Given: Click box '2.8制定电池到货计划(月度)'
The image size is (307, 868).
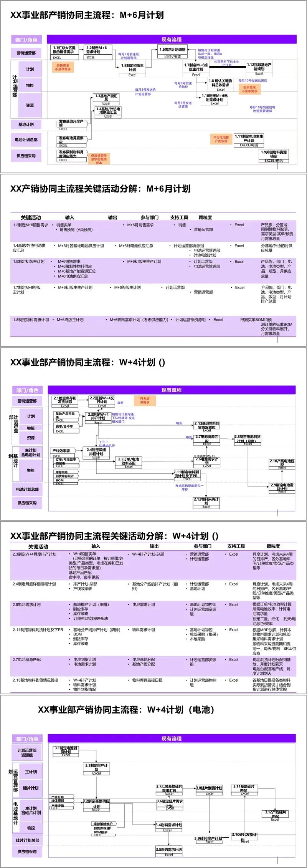Looking at the screenshot, I should 248,440.
